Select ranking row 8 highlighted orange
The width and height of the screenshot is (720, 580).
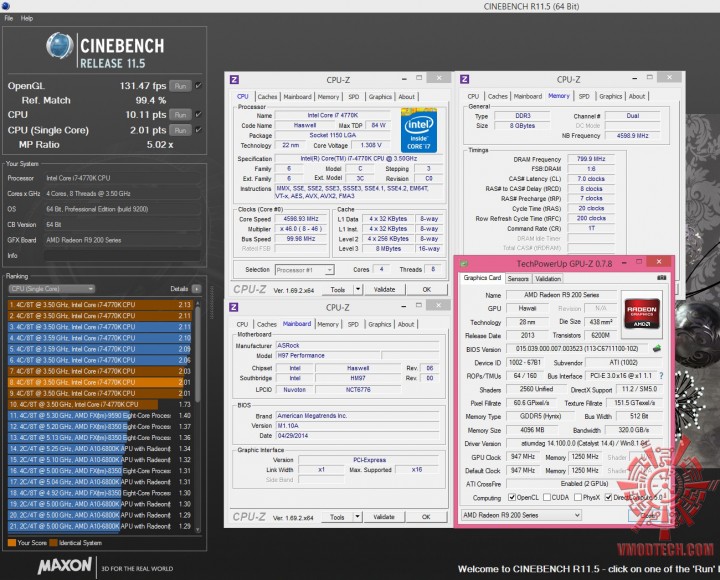[100, 382]
